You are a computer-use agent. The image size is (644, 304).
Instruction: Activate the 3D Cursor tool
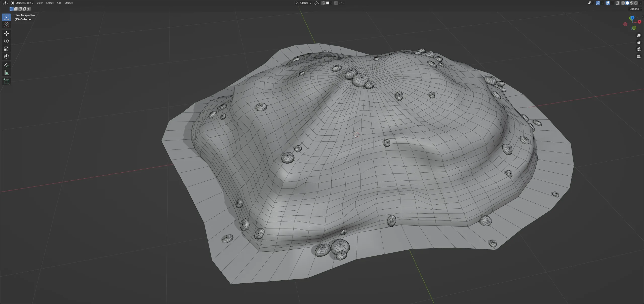tap(6, 25)
